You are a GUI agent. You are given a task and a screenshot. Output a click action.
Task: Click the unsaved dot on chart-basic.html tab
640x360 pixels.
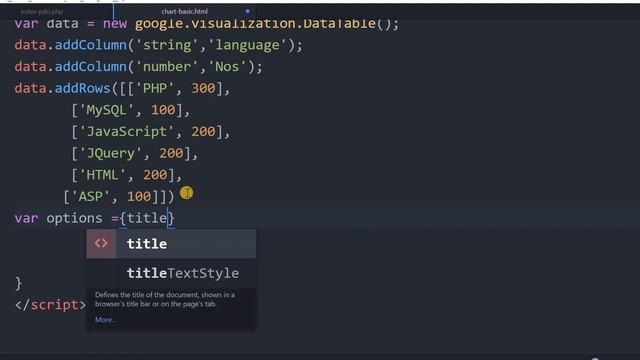click(x=247, y=11)
